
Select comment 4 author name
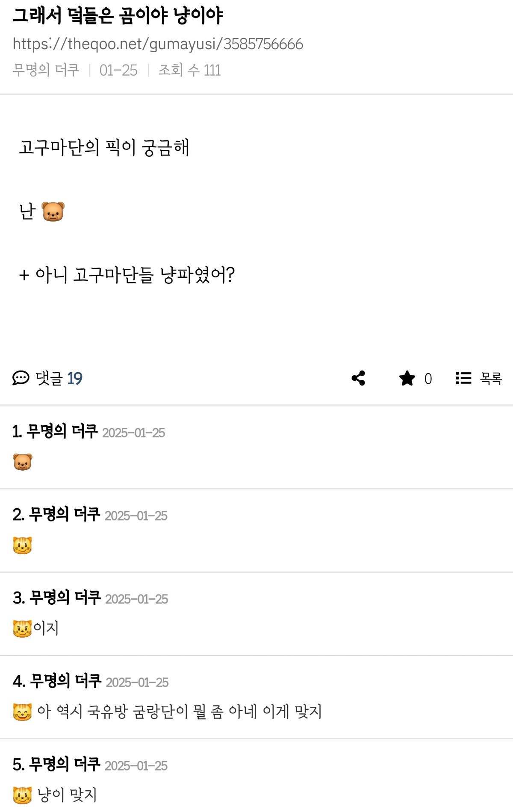pos(65,681)
